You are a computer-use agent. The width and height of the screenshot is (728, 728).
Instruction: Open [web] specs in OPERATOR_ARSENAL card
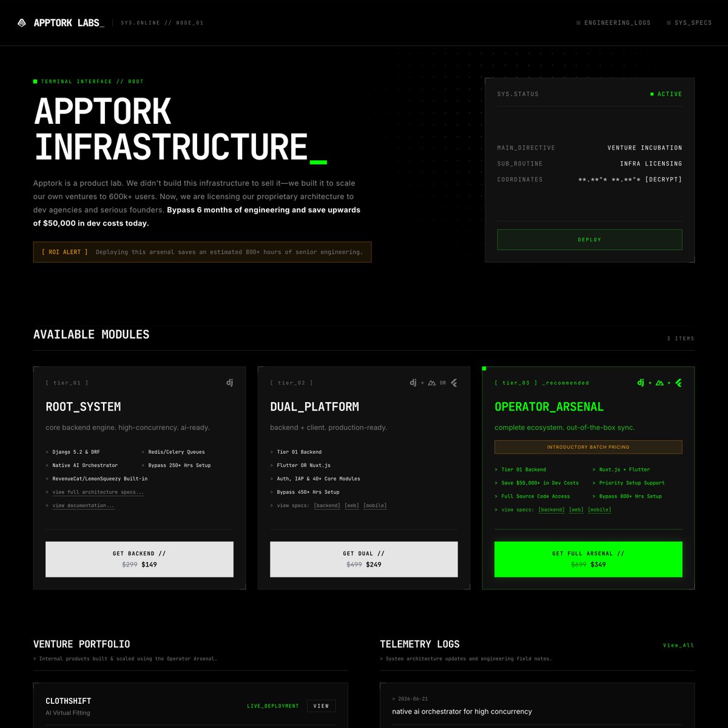point(576,510)
